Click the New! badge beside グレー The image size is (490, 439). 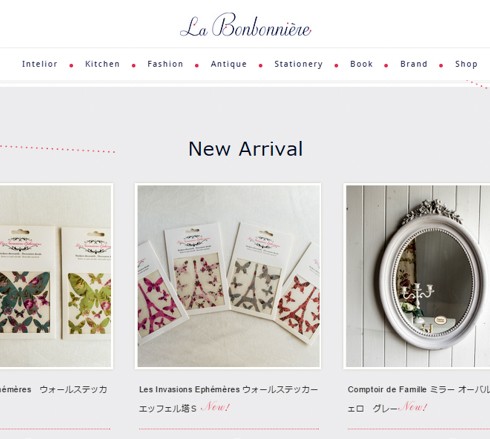[x=414, y=407]
